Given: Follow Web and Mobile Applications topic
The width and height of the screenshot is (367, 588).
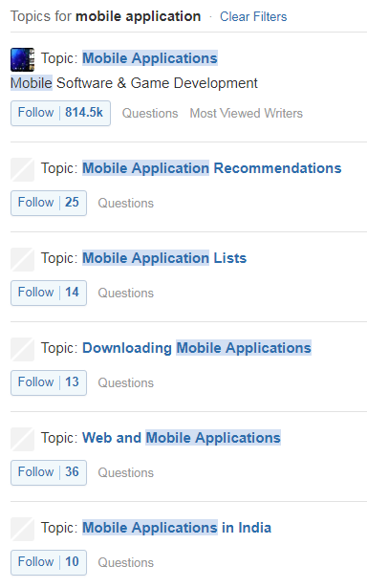Looking at the screenshot, I should 49,472.
